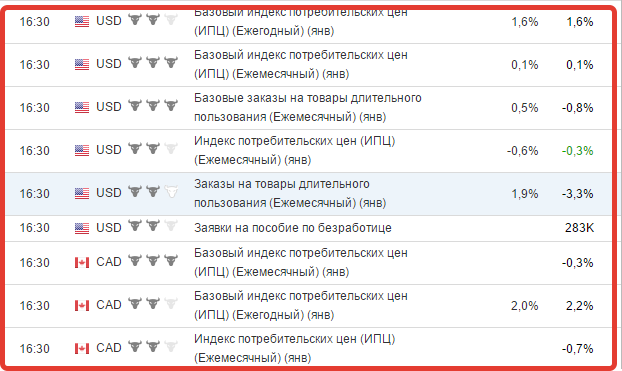Viewport: 622px width, 371px height.
Task: Click the US flag in the 0,5% core durable goods row
Action: coord(82,108)
